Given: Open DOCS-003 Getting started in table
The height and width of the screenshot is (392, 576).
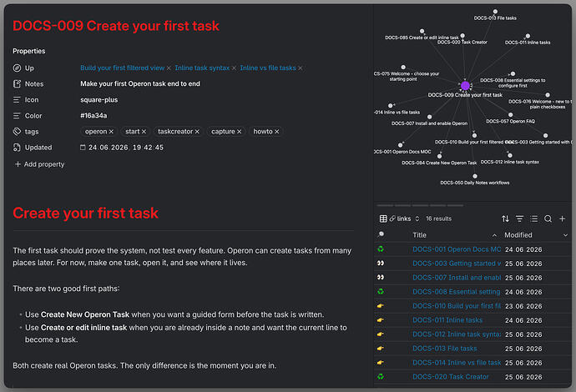Looking at the screenshot, I should tap(457, 264).
